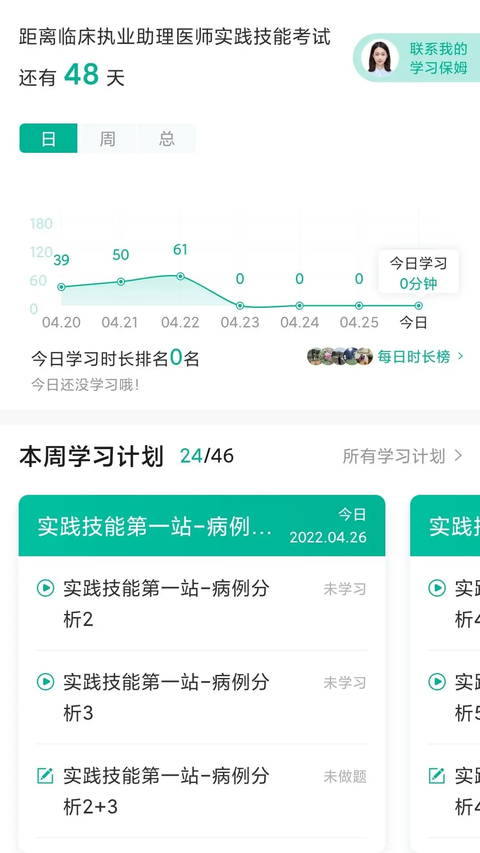Select the 04.25 data point on chart
Viewport: 480px width, 853px height.
tap(359, 306)
